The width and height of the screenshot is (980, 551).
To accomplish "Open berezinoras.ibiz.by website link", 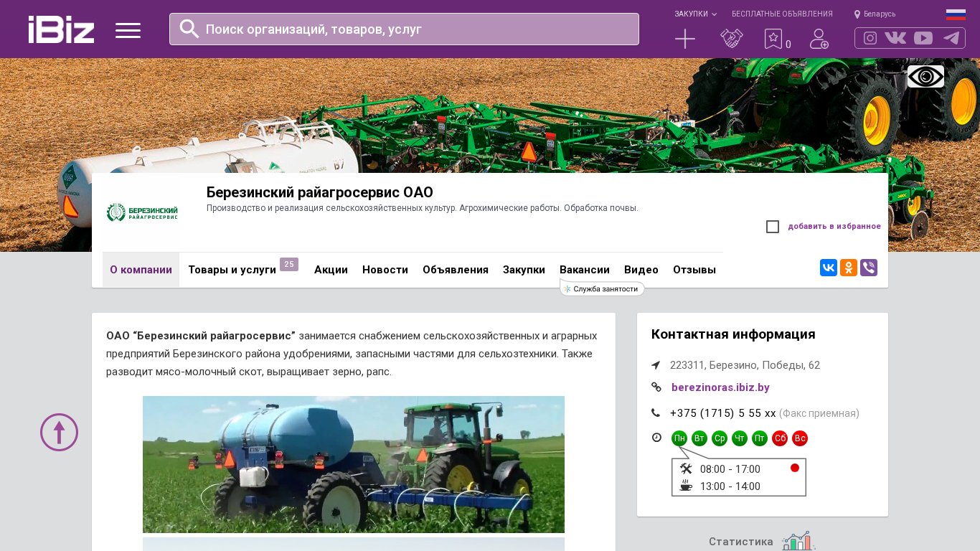I will [x=720, y=387].
